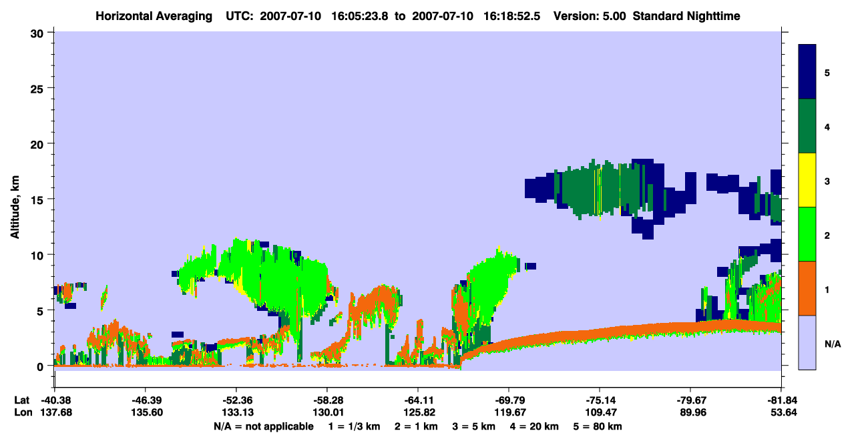Image resolution: width=868 pixels, height=445 pixels.
Task: Click the y-axis tick label 30
Action: click(38, 33)
